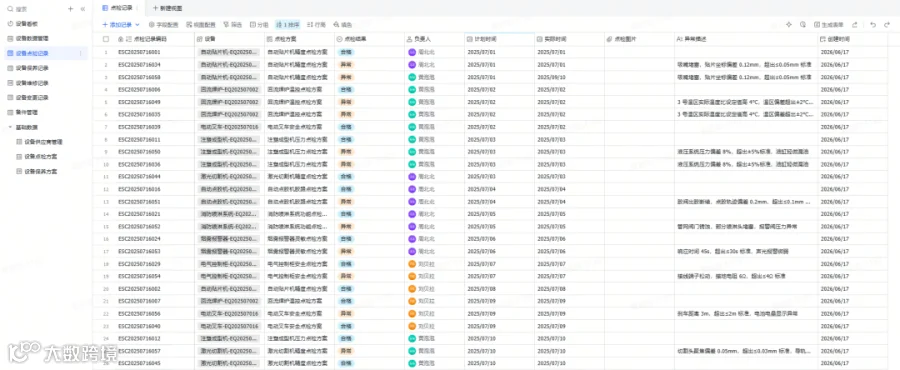Open the 筛选 filter tool

pyautogui.click(x=233, y=25)
